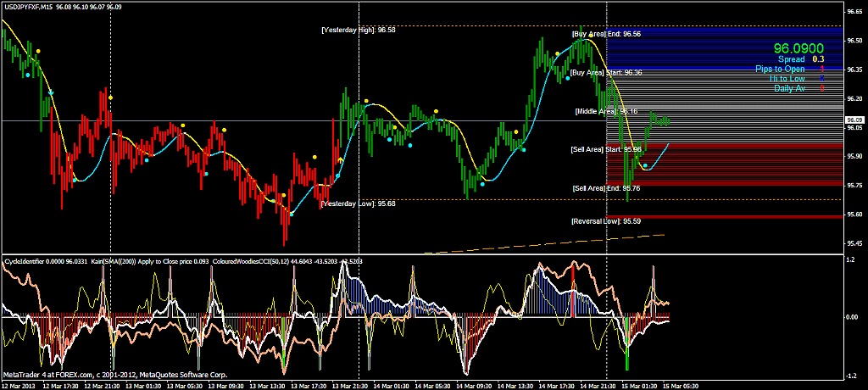The image size is (868, 390).
Task: Select the Yesterday High 96.58 label
Action: pyautogui.click(x=359, y=30)
